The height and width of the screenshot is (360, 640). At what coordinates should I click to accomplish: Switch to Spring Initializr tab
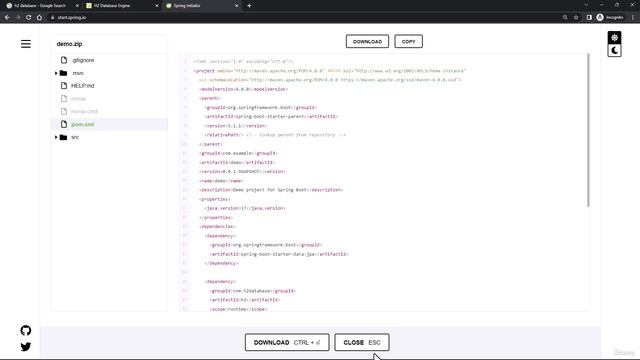pyautogui.click(x=187, y=6)
